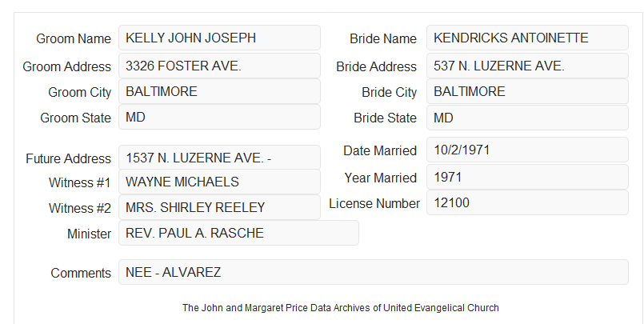Select the Future Address field

pyautogui.click(x=219, y=158)
